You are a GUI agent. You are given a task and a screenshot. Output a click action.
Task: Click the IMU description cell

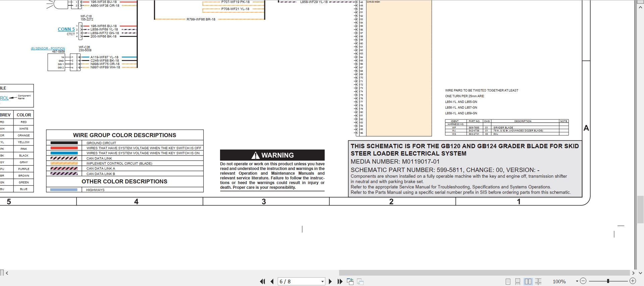pos(525,134)
